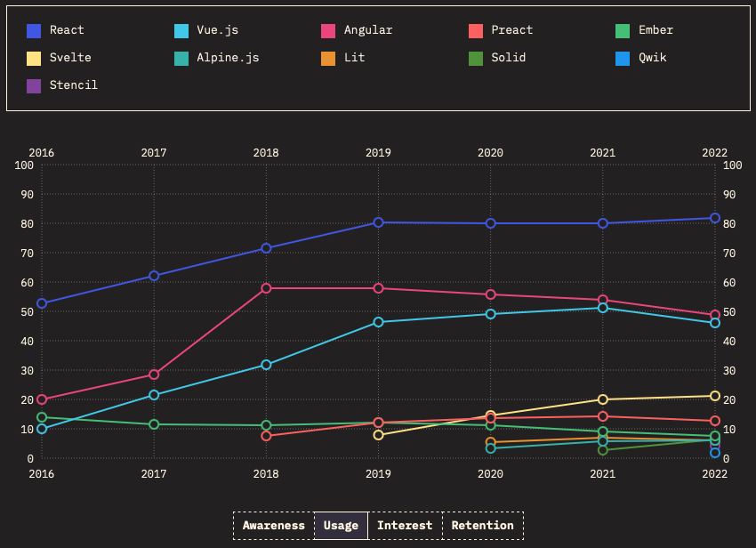Click Vue.js's 2016 data point

click(x=42, y=429)
